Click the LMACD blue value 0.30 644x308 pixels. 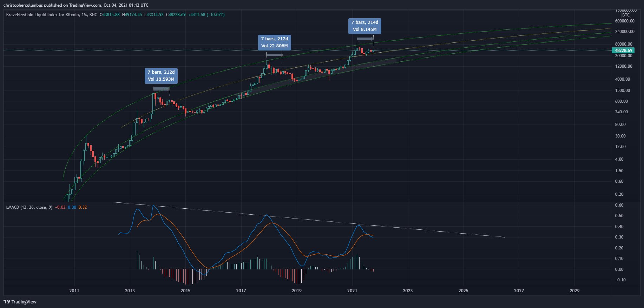72,207
